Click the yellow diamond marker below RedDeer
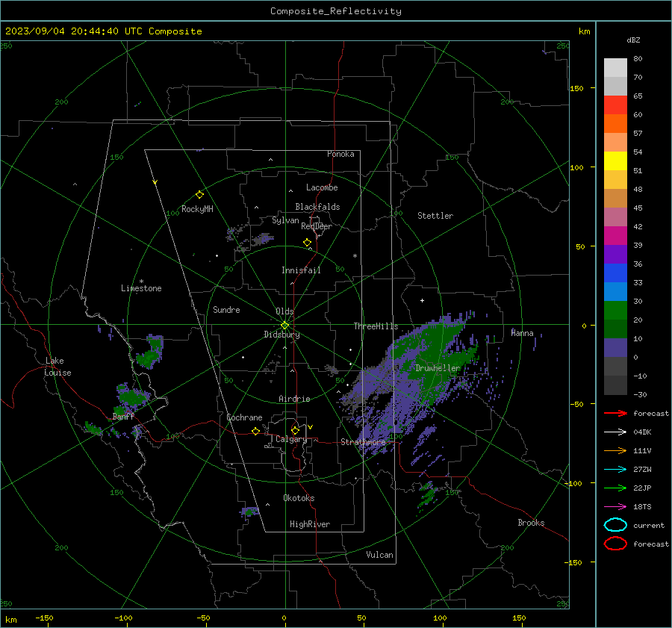672x628 pixels. tap(307, 243)
